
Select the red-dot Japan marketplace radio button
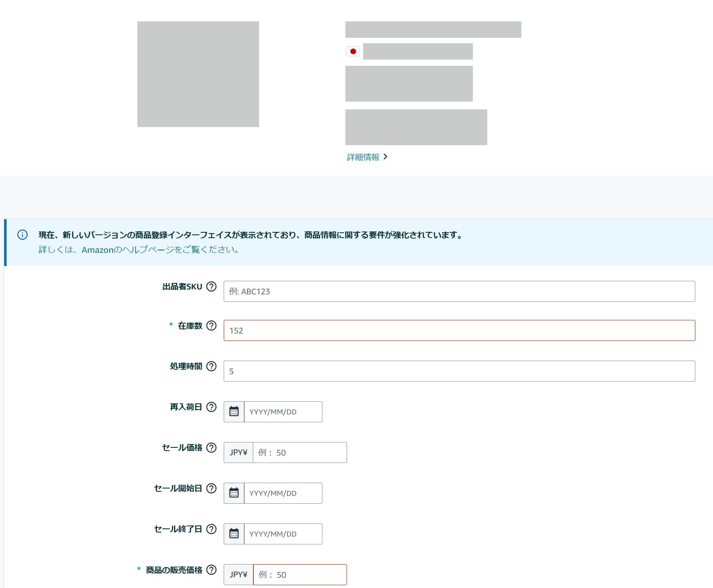353,51
